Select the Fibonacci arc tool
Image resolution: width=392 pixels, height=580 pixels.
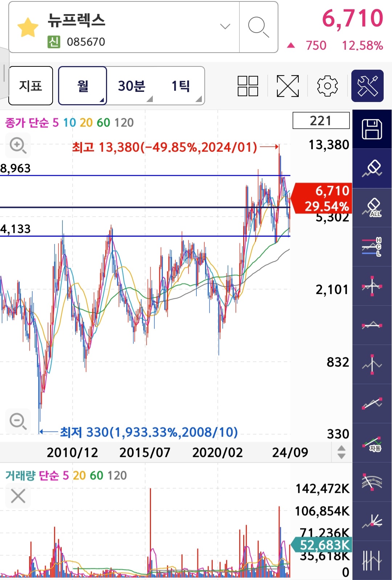pos(372,482)
